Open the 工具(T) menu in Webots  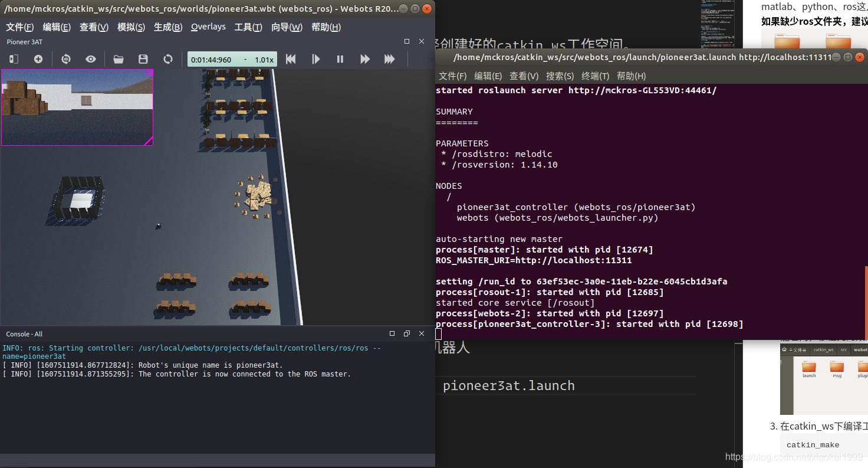coord(248,27)
